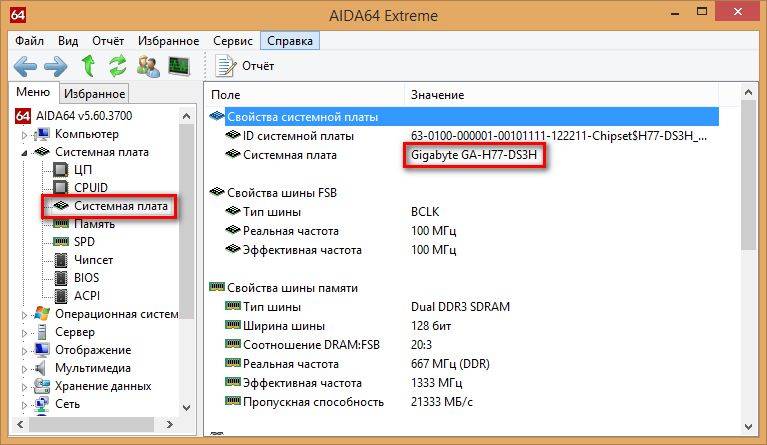Image resolution: width=767 pixels, height=445 pixels.
Task: Refresh the page with green arrows icon
Action: click(117, 66)
